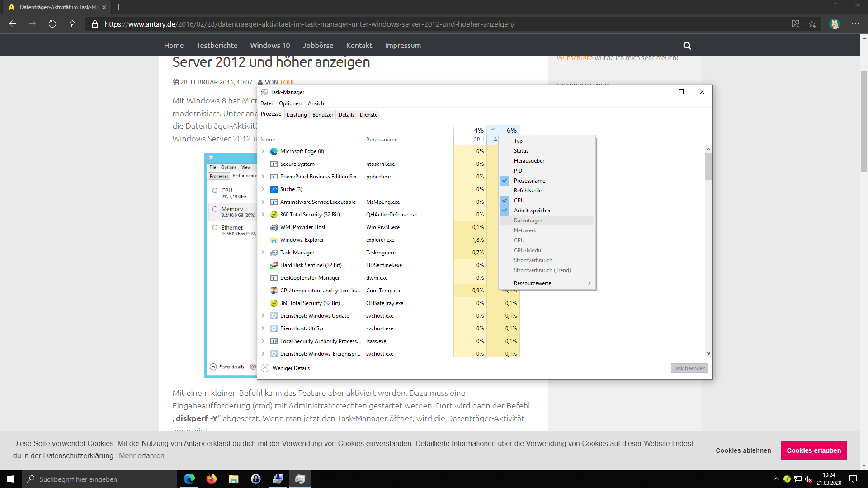The height and width of the screenshot is (488, 868).
Task: Click the Hard Disk Sentinel process icon
Action: coord(274,265)
